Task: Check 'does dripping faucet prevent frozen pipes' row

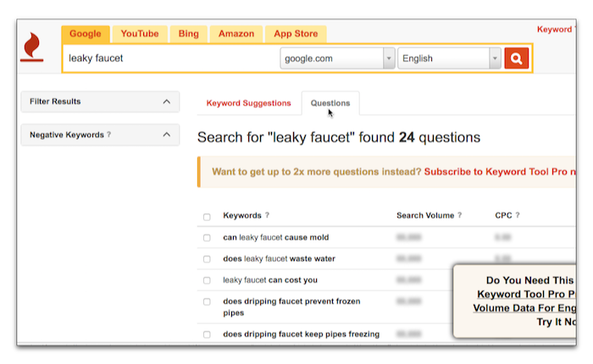Action: tap(207, 301)
